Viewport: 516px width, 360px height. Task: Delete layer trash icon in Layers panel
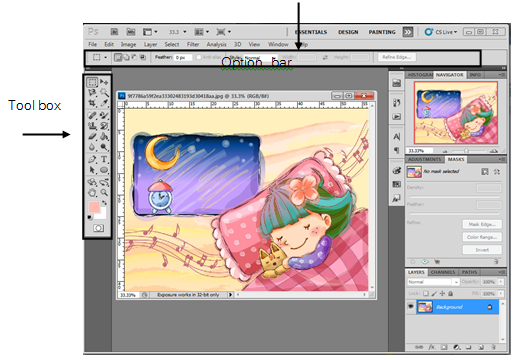click(493, 347)
